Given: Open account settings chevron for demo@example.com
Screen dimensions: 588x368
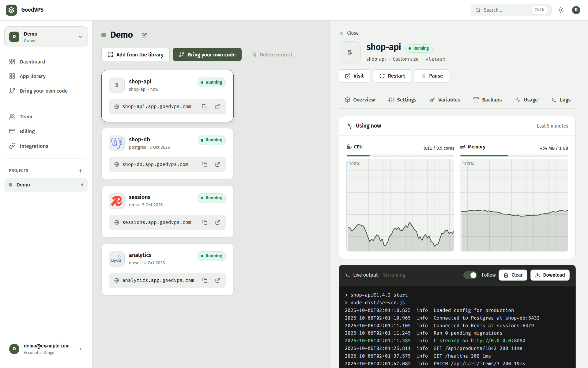Looking at the screenshot, I should pyautogui.click(x=81, y=349).
